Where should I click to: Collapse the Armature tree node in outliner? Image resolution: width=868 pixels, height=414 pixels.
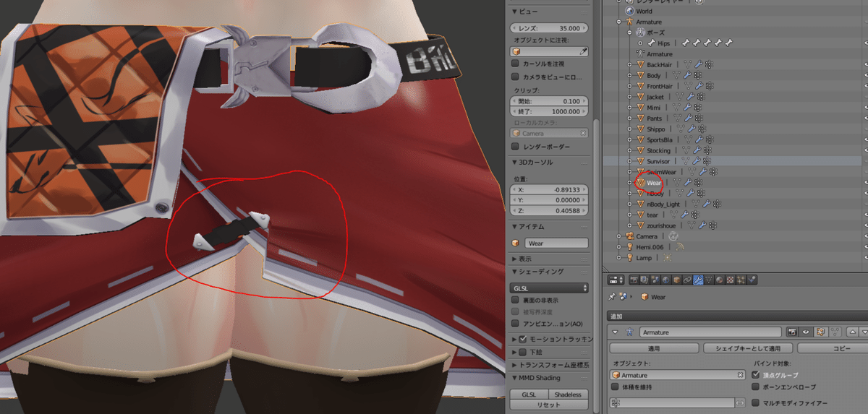coord(618,22)
